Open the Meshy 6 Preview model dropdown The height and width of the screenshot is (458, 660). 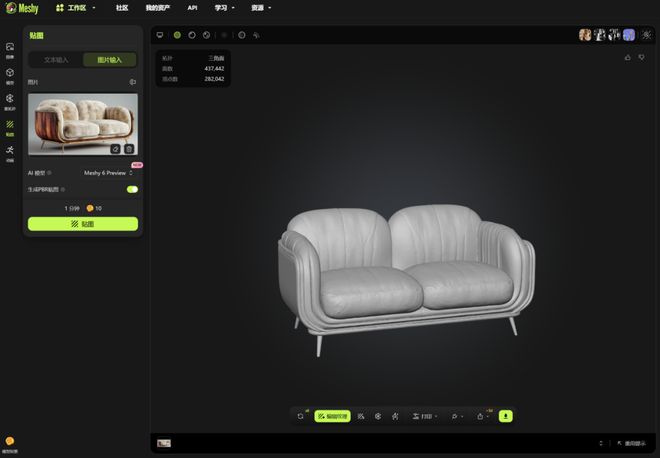108,173
